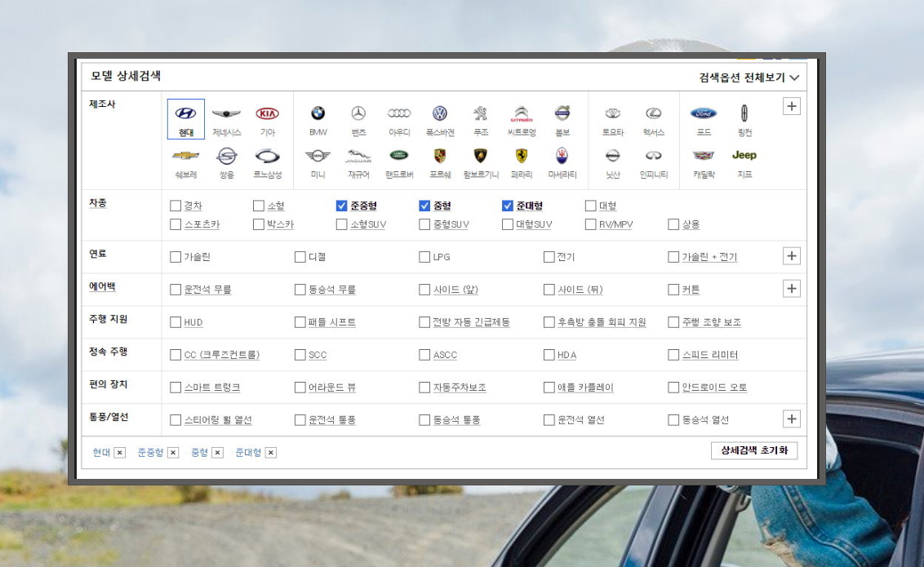This screenshot has width=924, height=567.
Task: Expand more fuel (연료) options
Action: tap(792, 256)
